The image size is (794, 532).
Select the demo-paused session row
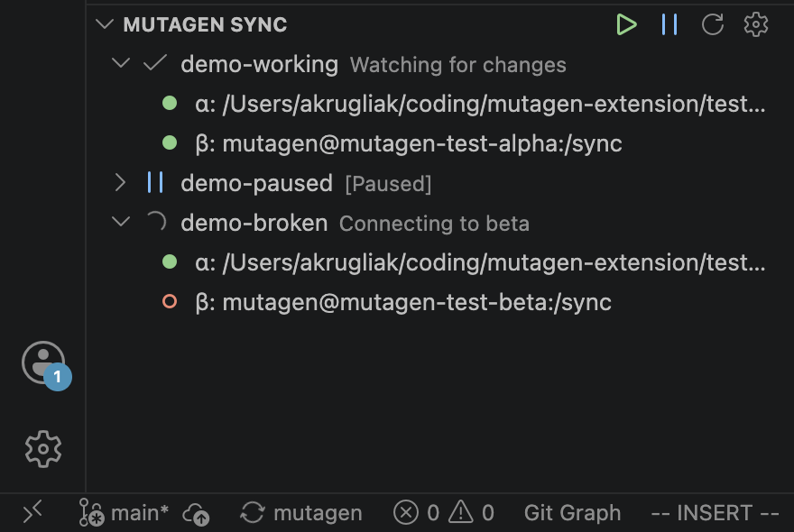(x=440, y=183)
